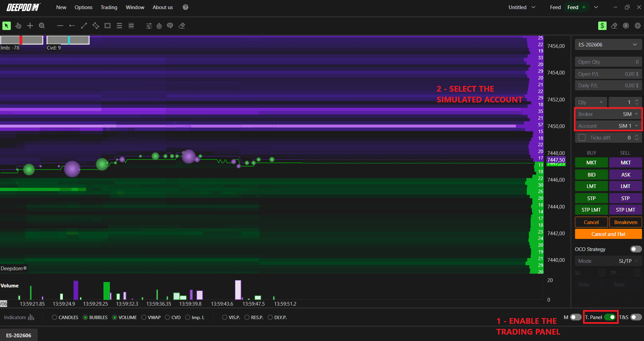Adjust the Ticks diff. stepper arrows
644x341 pixels.
click(637, 137)
